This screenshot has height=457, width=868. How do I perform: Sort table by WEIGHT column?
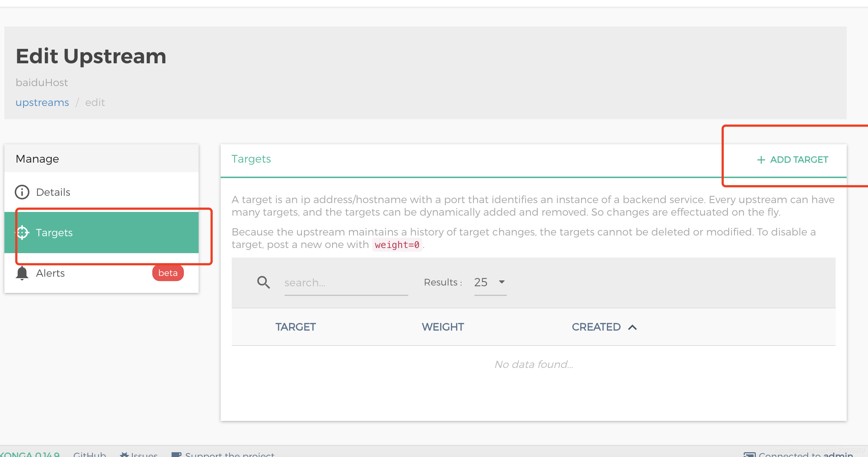pyautogui.click(x=443, y=327)
